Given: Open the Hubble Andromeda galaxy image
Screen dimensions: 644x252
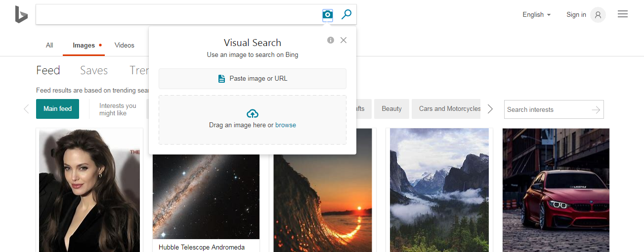Looking at the screenshot, I should point(206,197).
